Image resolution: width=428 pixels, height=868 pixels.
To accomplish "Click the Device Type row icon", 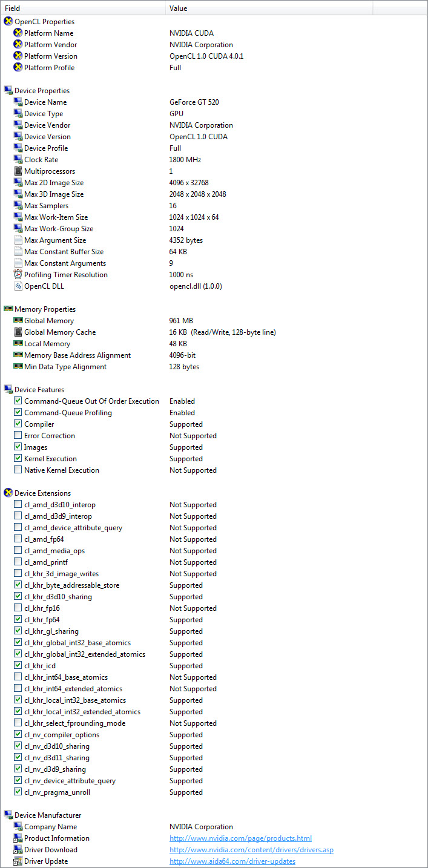I will (18, 114).
